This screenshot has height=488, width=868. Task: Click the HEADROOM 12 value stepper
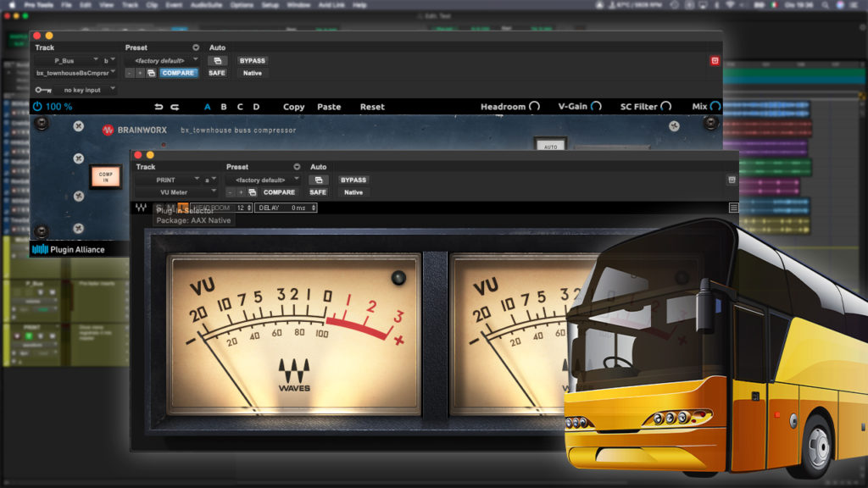point(248,206)
